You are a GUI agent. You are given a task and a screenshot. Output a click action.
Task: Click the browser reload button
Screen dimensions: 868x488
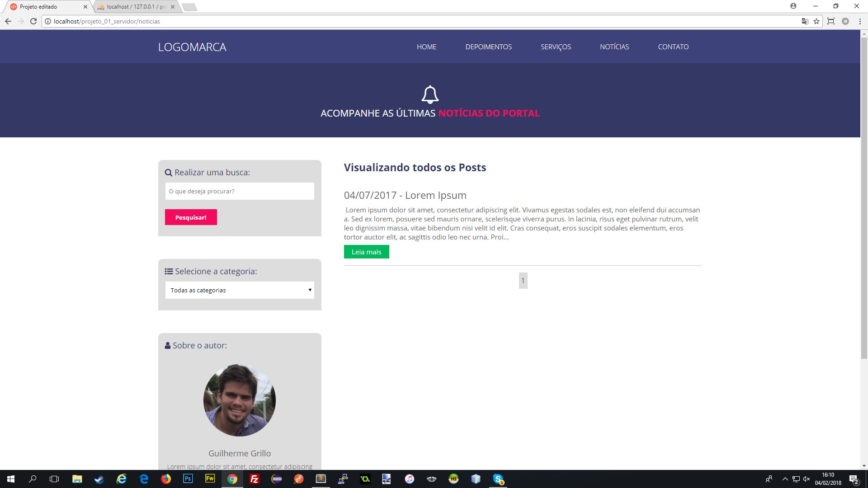coord(33,21)
